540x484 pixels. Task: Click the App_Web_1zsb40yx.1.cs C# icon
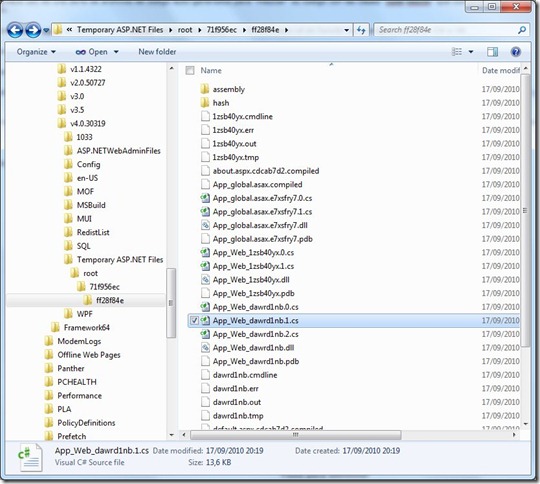point(205,266)
